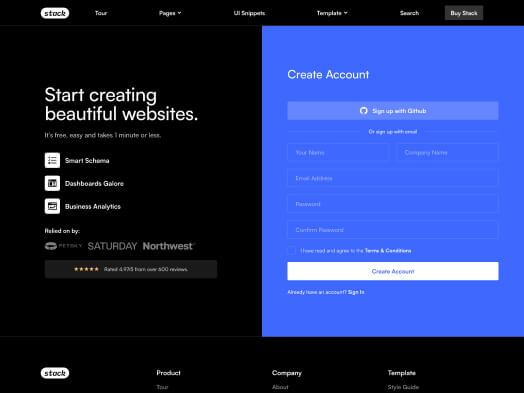Click the 'Business Analytics' label
Image resolution: width=524 pixels, height=393 pixels.
93,207
